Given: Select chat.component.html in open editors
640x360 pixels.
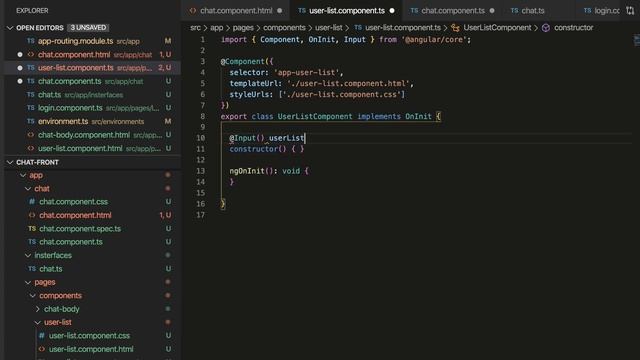Looking at the screenshot, I should 92,54.
